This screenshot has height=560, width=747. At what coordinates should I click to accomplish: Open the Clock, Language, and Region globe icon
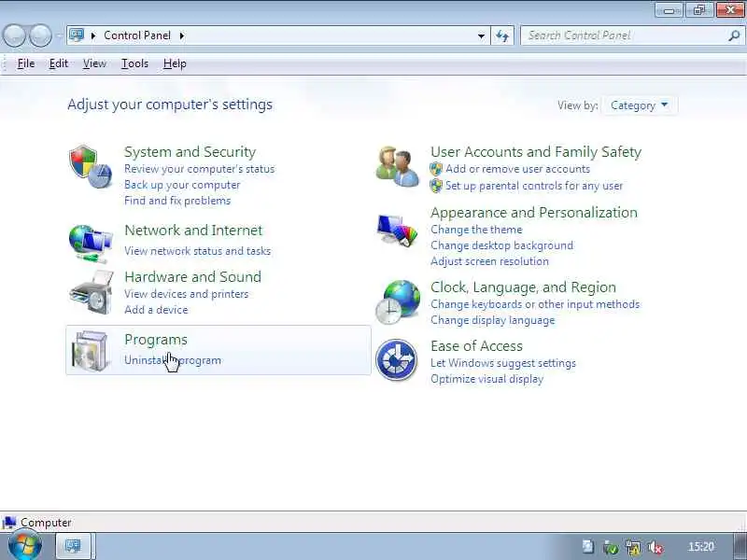[x=398, y=302]
